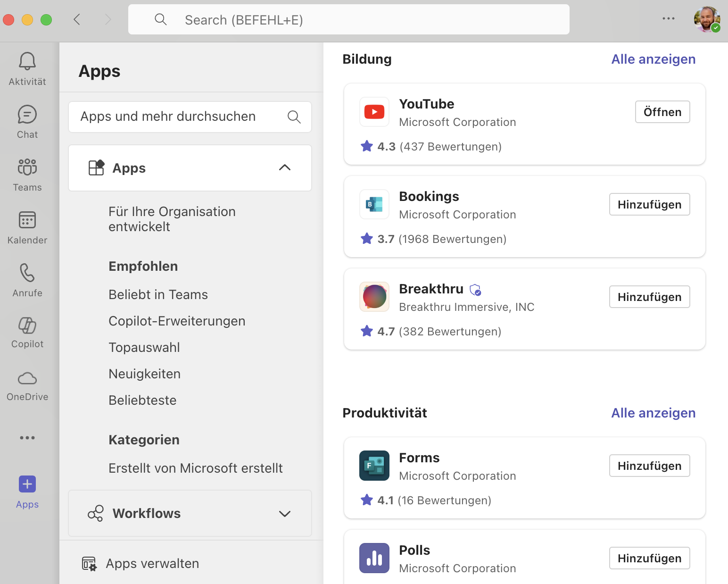
Task: Open OneDrive cloud icon
Action: pyautogui.click(x=27, y=378)
